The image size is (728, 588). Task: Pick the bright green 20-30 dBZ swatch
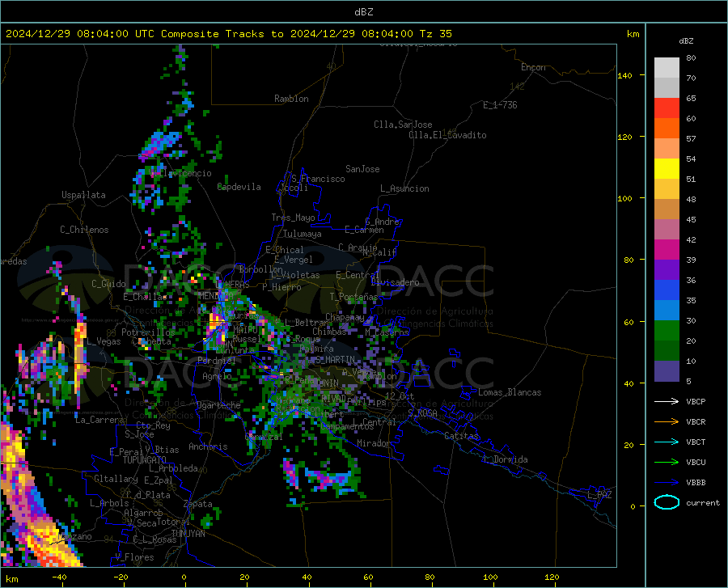(667, 331)
